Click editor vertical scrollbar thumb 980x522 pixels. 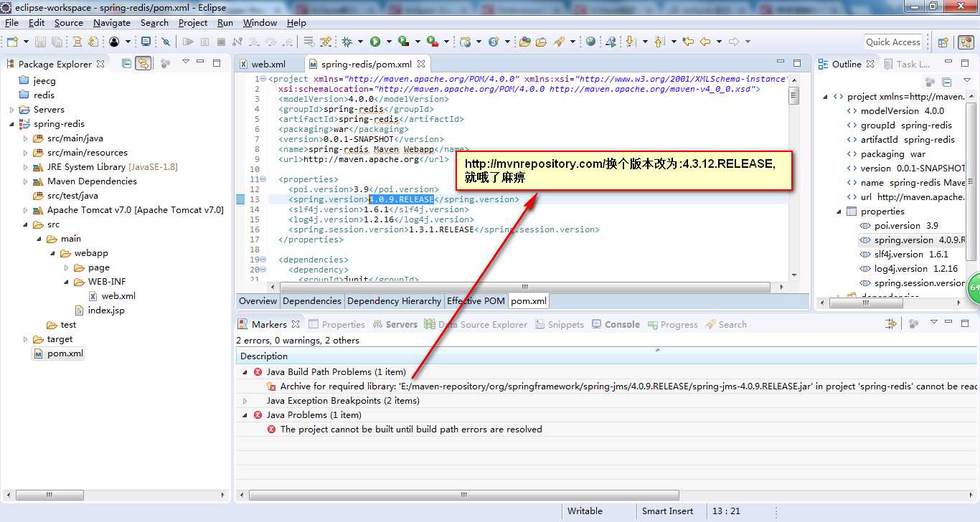[x=793, y=96]
